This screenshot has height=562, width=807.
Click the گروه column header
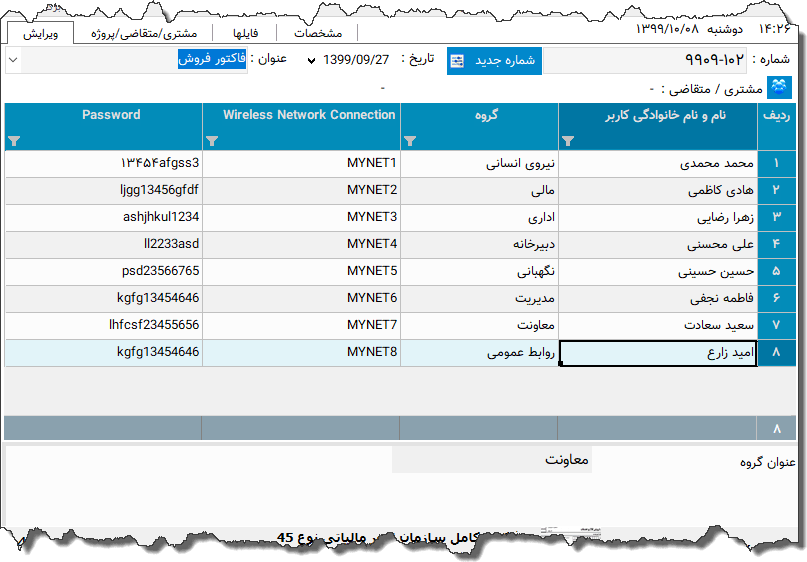[480, 127]
